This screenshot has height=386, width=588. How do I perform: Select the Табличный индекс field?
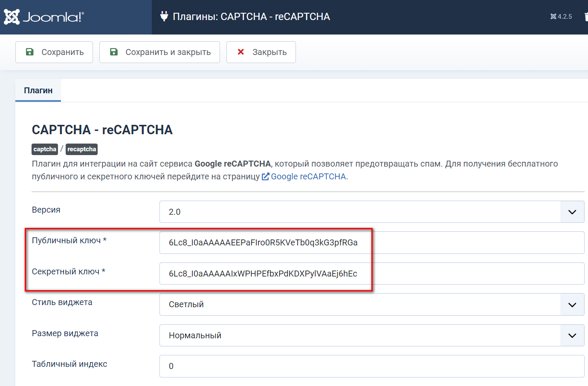pos(371,366)
